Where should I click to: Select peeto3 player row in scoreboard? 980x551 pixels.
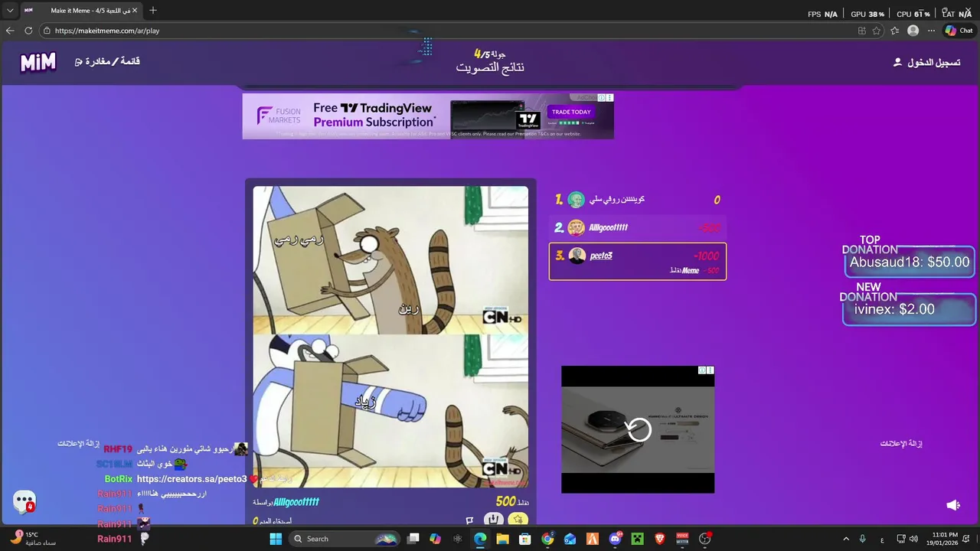point(638,261)
